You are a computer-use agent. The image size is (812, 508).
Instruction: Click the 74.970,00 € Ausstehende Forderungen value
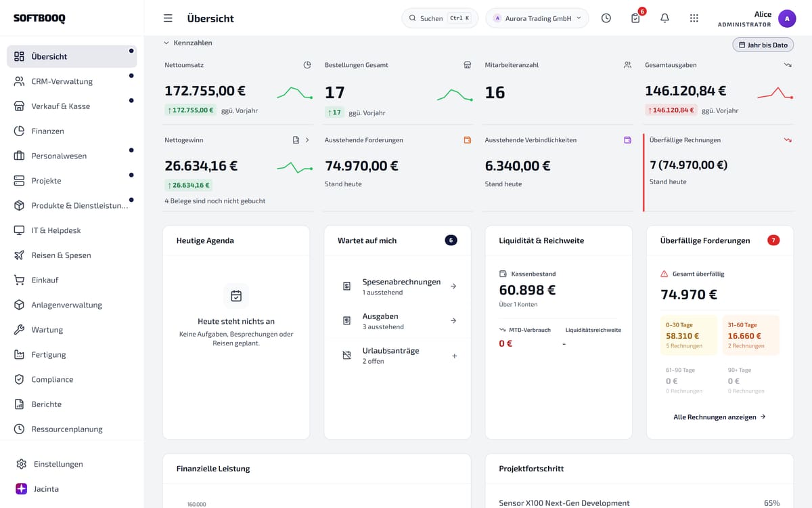pos(361,166)
